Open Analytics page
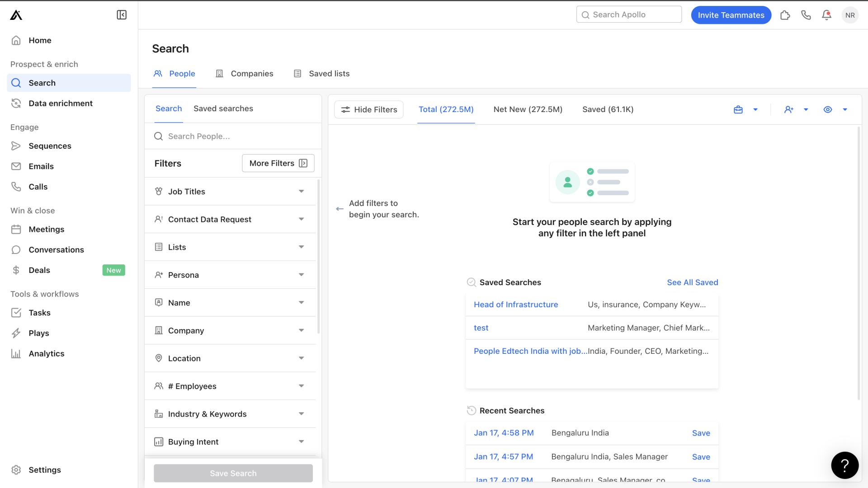868x488 pixels. (x=69, y=353)
